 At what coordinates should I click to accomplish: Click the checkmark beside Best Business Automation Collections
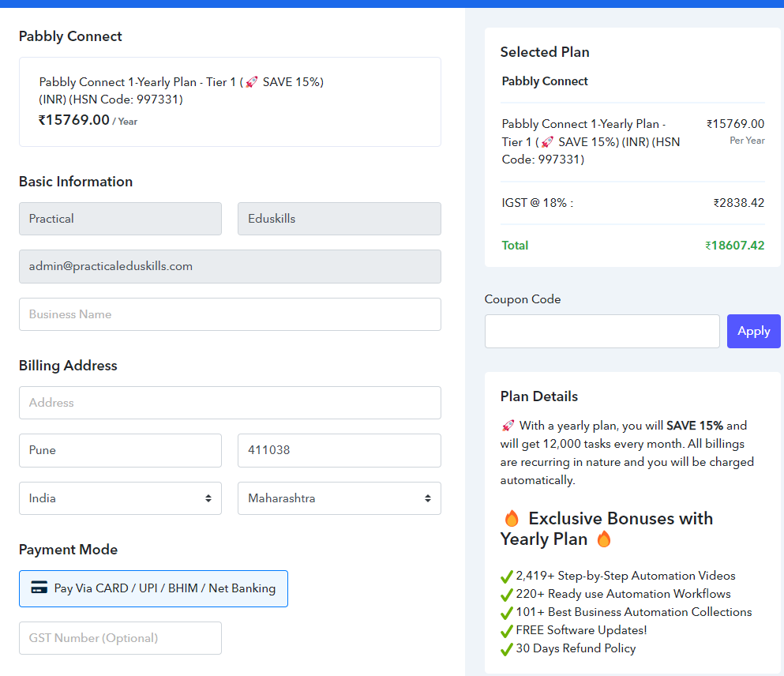pyautogui.click(x=507, y=613)
